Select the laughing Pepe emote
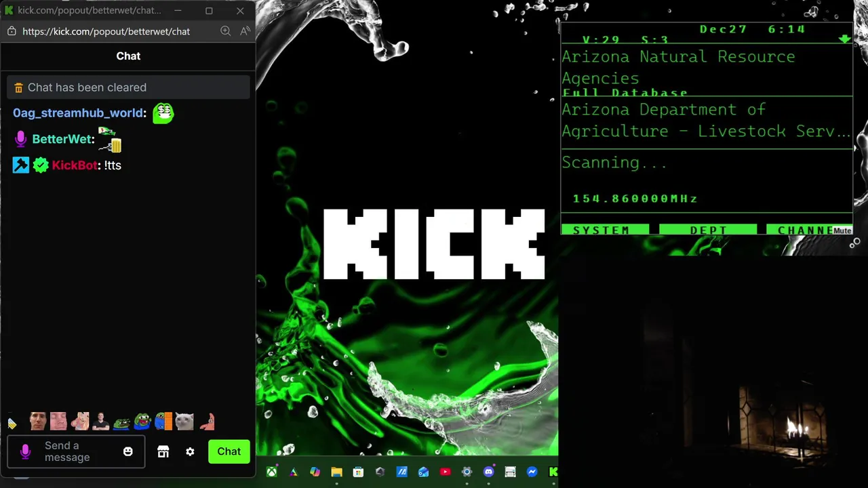This screenshot has width=868, height=488. pyautogui.click(x=142, y=422)
